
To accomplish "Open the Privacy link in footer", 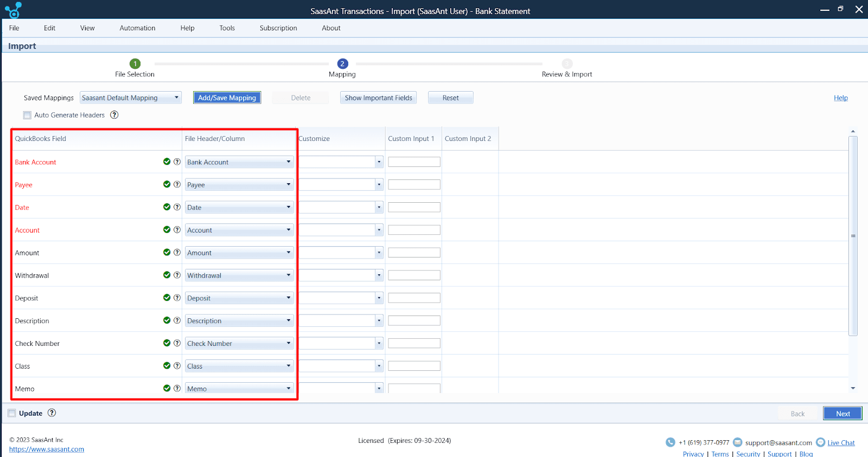I will pyautogui.click(x=693, y=454).
